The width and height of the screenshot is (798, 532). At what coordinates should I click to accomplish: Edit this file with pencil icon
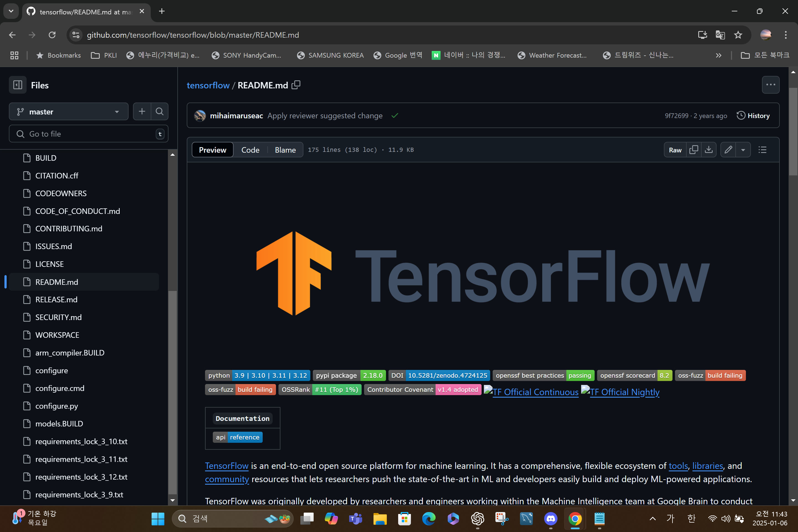(728, 150)
